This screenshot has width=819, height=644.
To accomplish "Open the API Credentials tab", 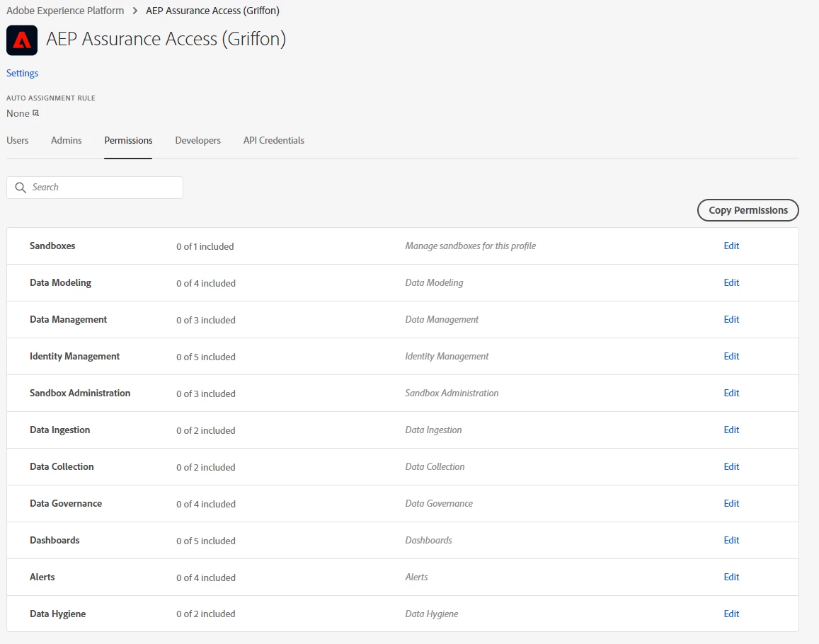I will 274,141.
